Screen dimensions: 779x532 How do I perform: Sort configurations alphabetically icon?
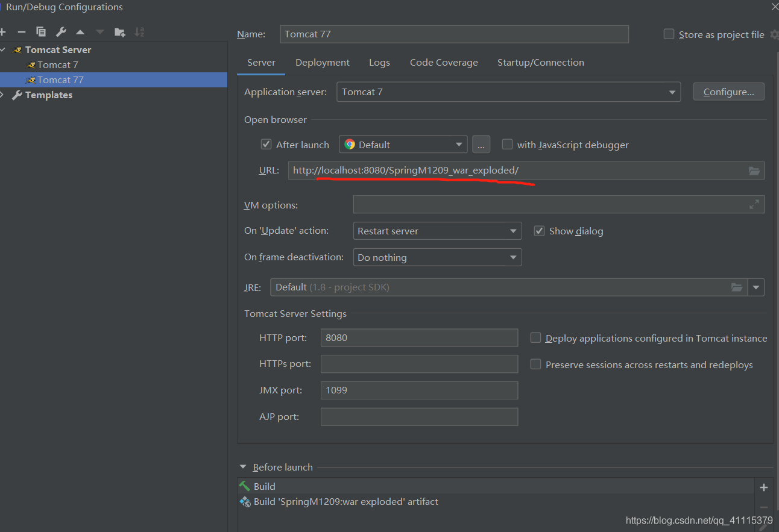pos(139,32)
